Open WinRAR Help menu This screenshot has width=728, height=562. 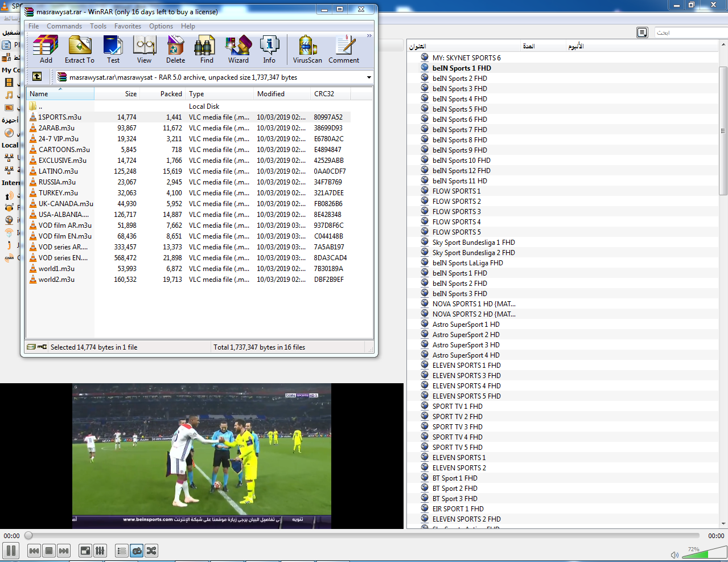click(188, 26)
